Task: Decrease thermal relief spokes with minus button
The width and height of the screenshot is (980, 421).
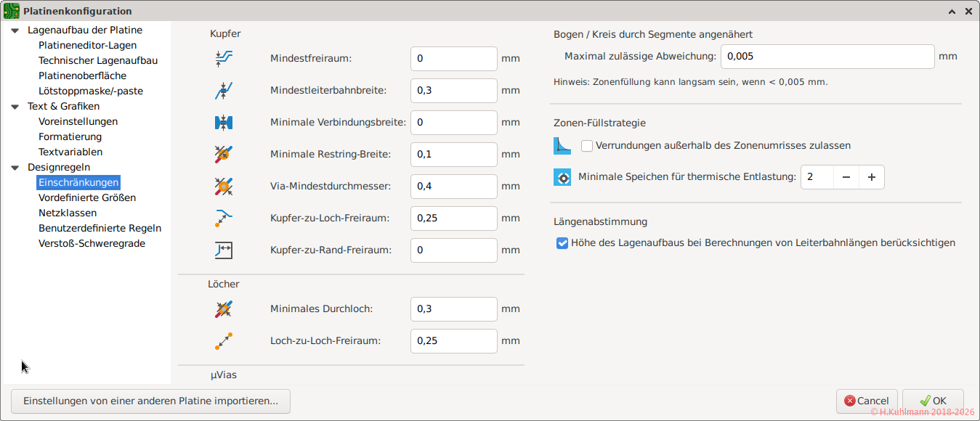Action: [x=846, y=177]
